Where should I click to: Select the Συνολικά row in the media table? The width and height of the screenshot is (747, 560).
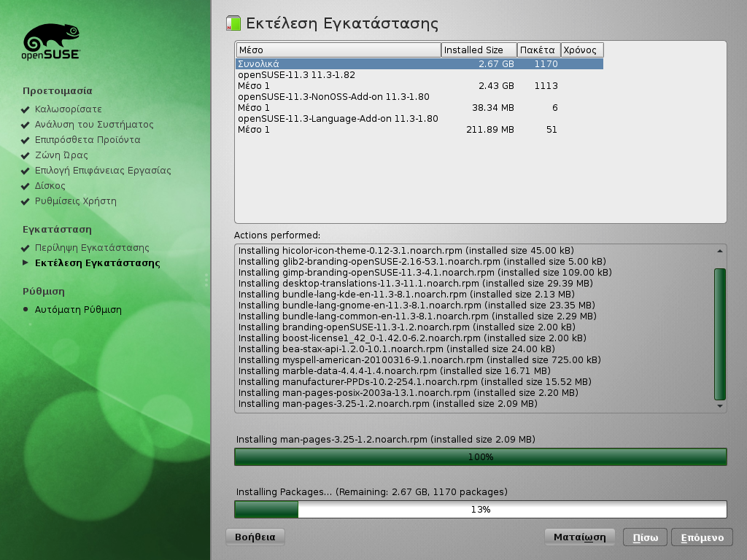pyautogui.click(x=419, y=64)
